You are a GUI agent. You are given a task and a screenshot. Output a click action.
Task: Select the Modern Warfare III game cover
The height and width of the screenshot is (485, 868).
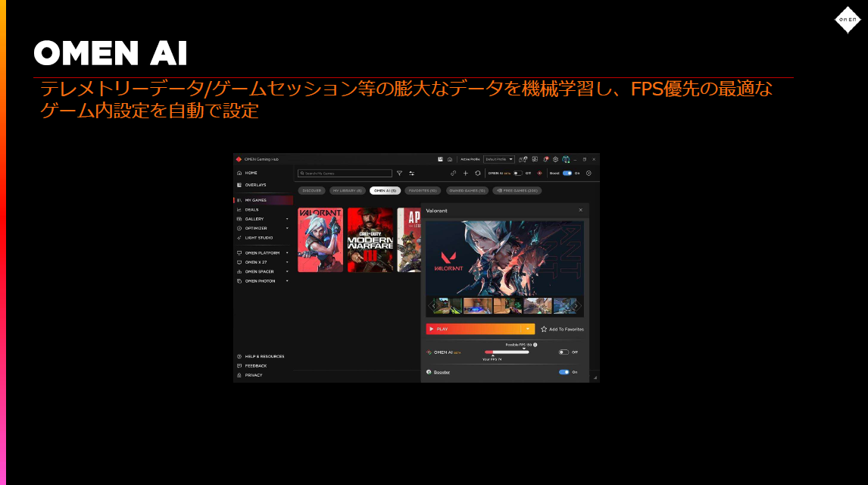[x=370, y=240]
